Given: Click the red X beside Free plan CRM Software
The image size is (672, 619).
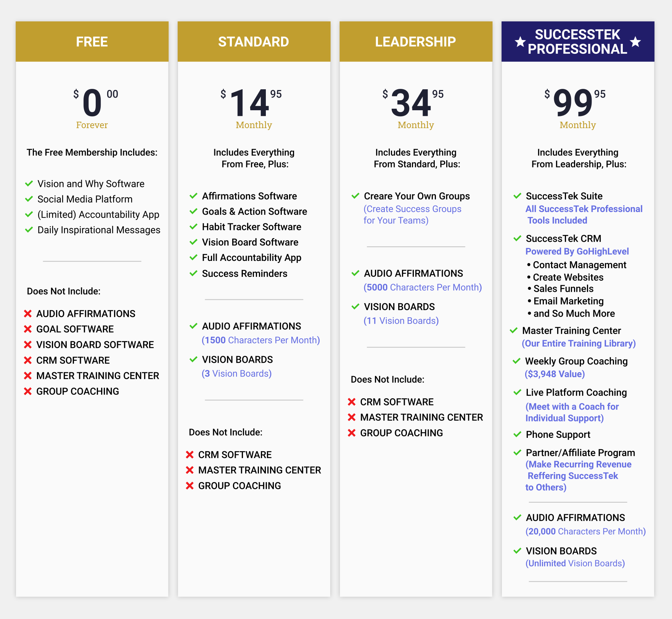Looking at the screenshot, I should click(x=28, y=360).
